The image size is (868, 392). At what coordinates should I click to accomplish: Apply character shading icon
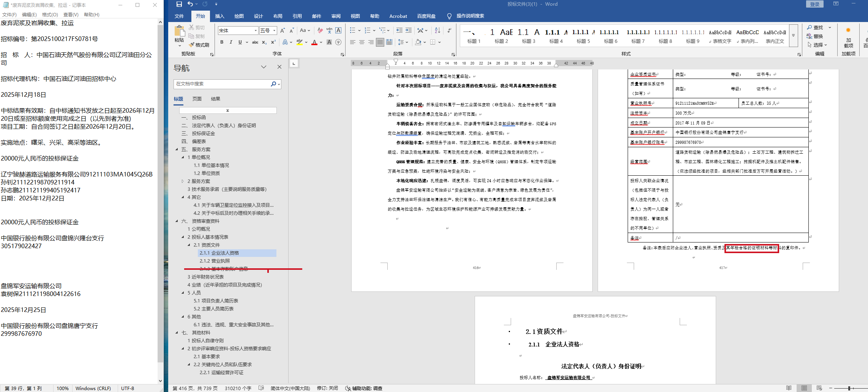(x=329, y=42)
